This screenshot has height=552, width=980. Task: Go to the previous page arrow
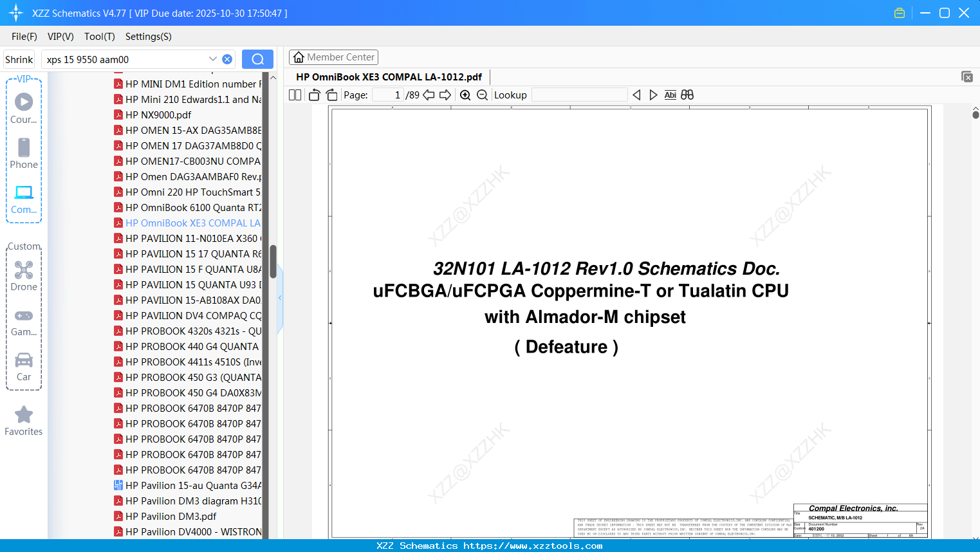(x=429, y=95)
